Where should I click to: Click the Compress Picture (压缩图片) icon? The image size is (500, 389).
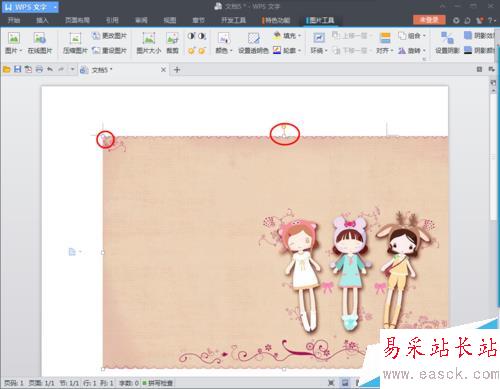click(75, 39)
